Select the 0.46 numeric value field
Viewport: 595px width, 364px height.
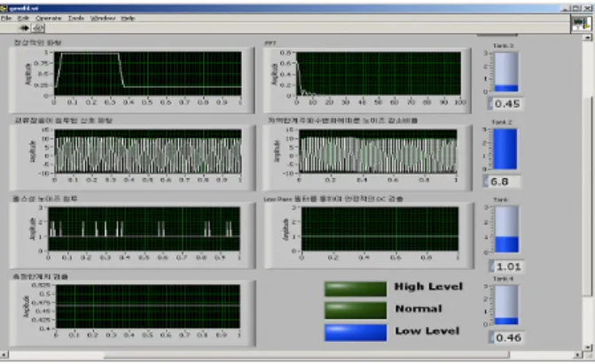coord(507,337)
